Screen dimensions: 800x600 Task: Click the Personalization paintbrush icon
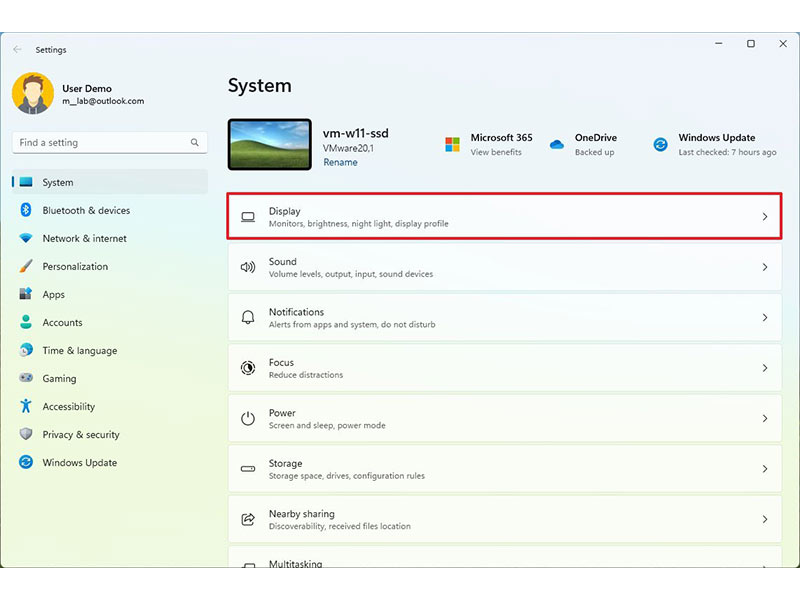(26, 266)
